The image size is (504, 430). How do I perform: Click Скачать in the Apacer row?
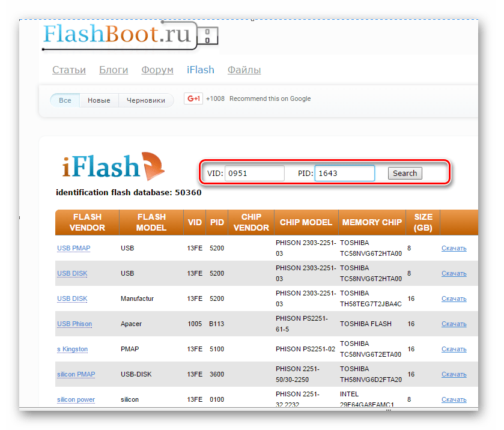[x=454, y=324]
